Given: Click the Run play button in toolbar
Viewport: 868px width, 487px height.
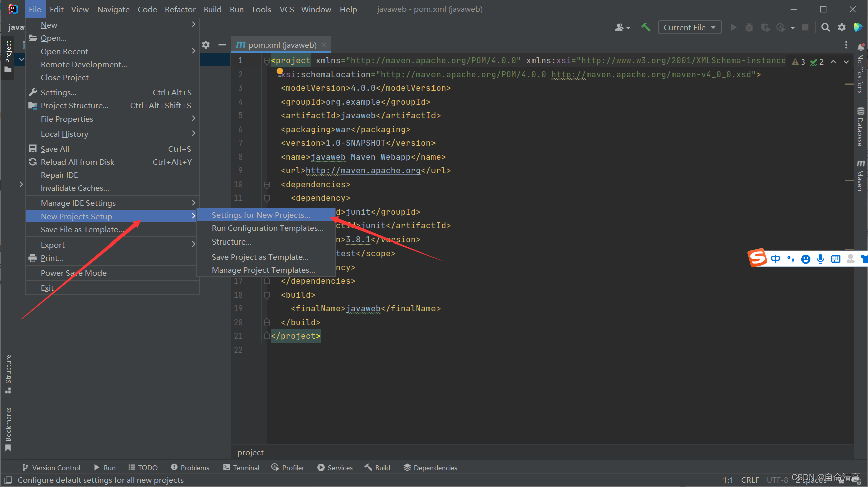Looking at the screenshot, I should [x=733, y=27].
